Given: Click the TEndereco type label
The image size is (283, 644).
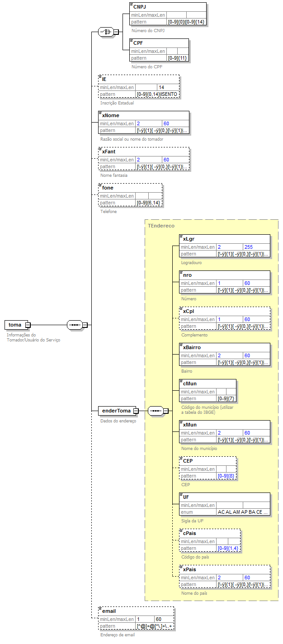Looking at the screenshot, I should tap(161, 225).
